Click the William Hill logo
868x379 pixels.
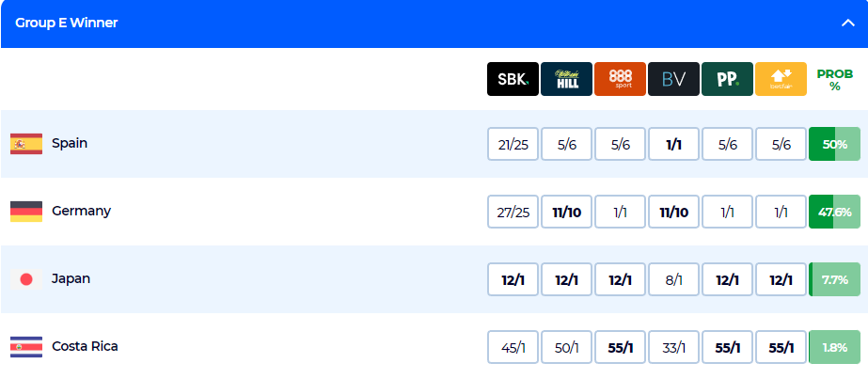tap(566, 79)
